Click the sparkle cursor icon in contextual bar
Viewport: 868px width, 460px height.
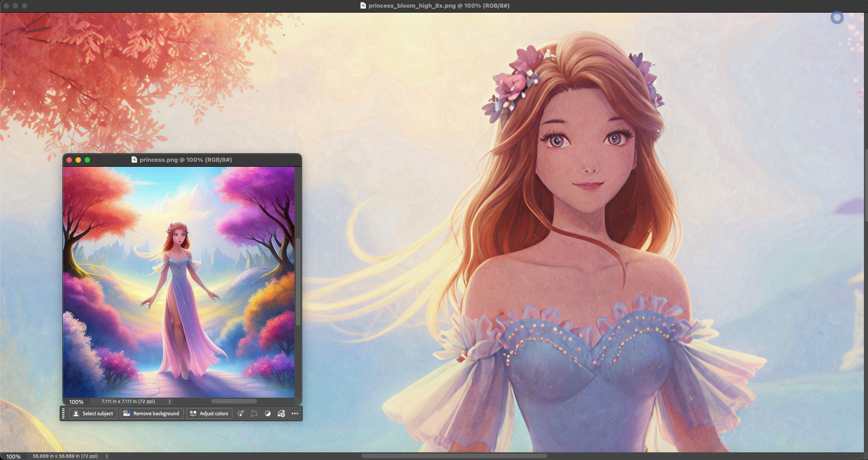click(x=241, y=413)
